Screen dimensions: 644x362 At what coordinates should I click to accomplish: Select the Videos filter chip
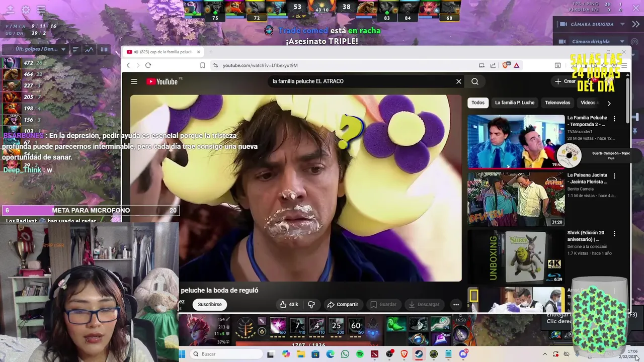tap(589, 103)
